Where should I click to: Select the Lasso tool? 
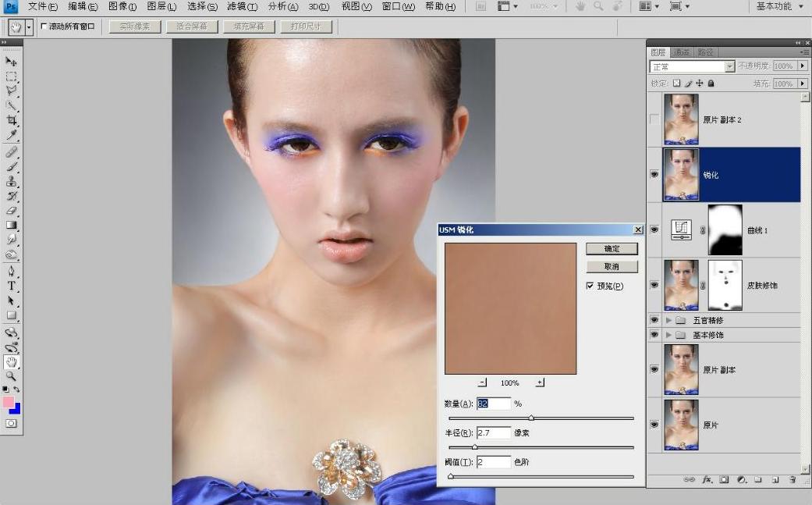point(11,91)
